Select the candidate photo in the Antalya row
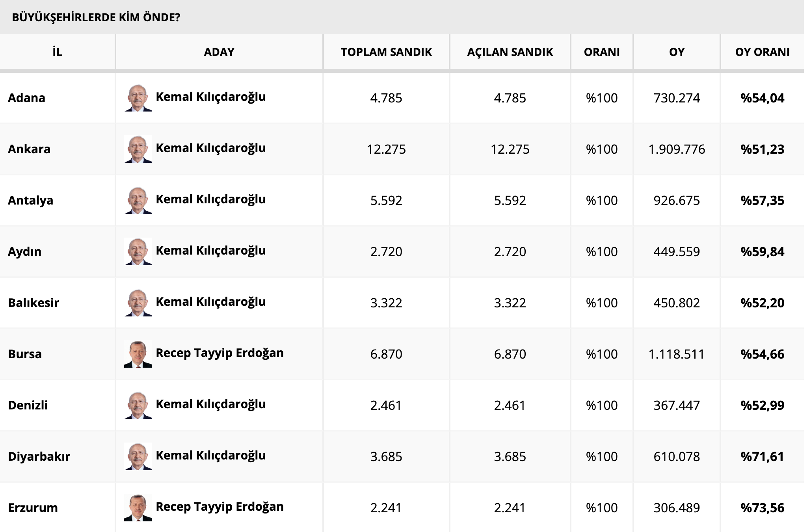The width and height of the screenshot is (811, 532). [138, 201]
